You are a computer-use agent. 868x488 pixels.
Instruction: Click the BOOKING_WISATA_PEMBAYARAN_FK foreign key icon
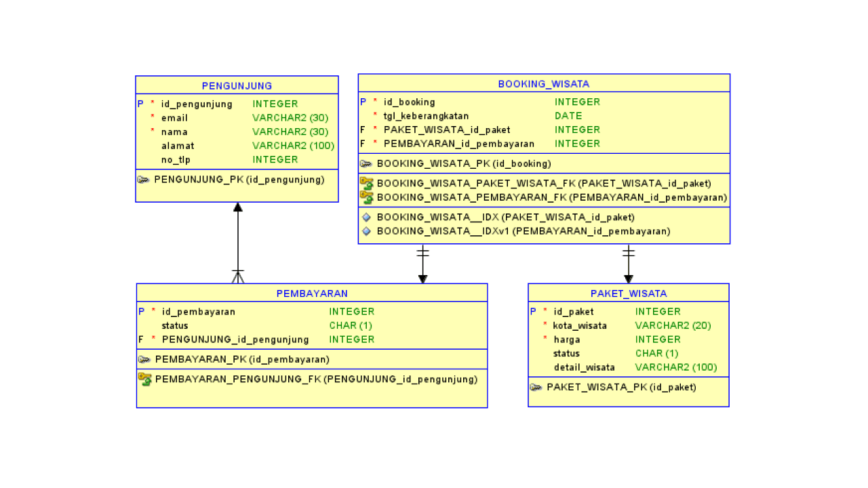pyautogui.click(x=366, y=197)
